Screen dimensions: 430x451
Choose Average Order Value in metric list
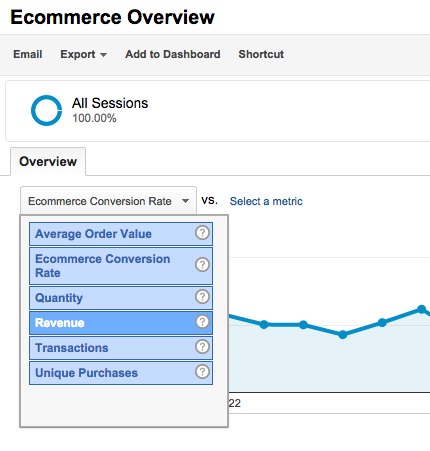click(121, 234)
